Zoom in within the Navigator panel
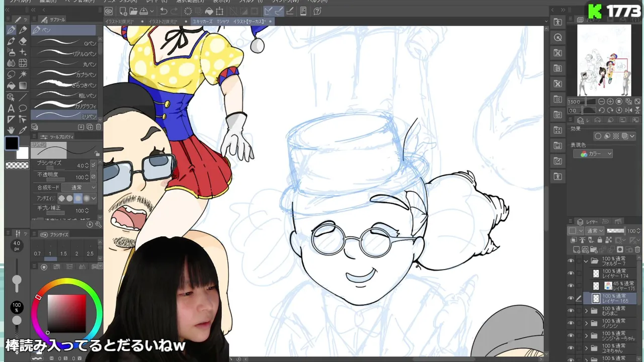Viewport: 644px width, 362px height. pyautogui.click(x=611, y=102)
